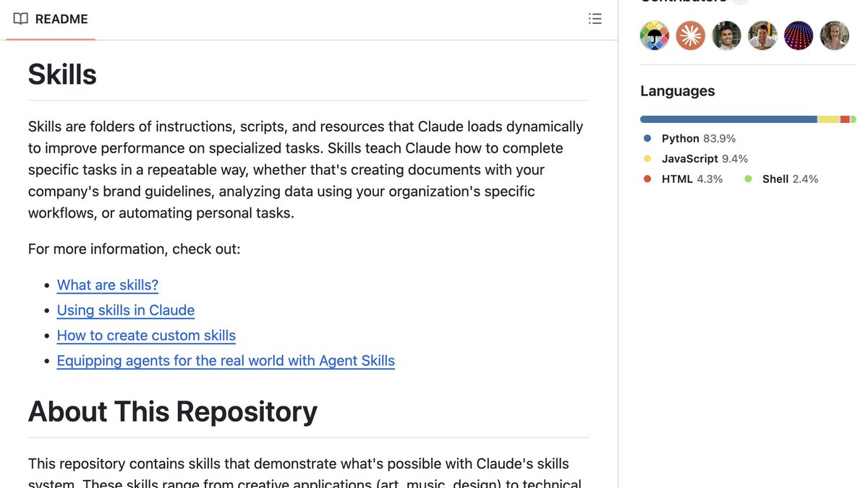Click the yellow JavaScript segment of language bar
The width and height of the screenshot is (868, 488).
829,119
